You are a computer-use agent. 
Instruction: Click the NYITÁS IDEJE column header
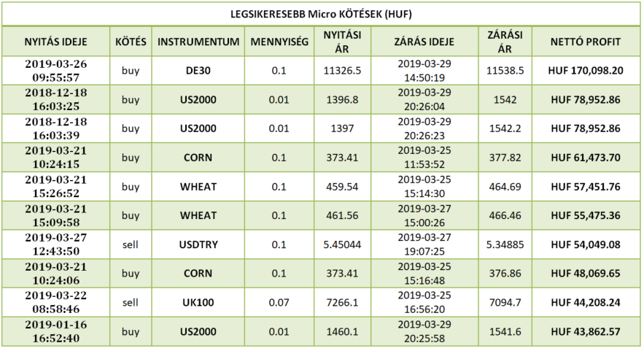pyautogui.click(x=55, y=42)
